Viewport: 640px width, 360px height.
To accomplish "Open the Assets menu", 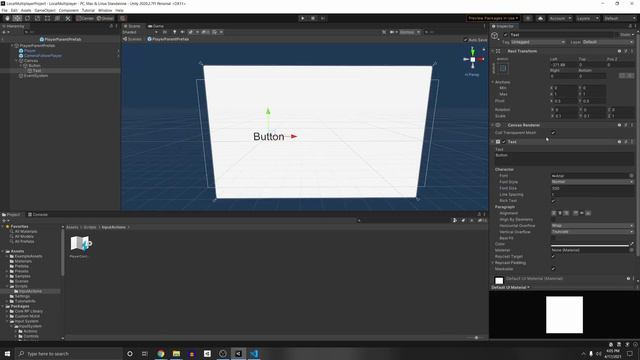I will (26, 10).
